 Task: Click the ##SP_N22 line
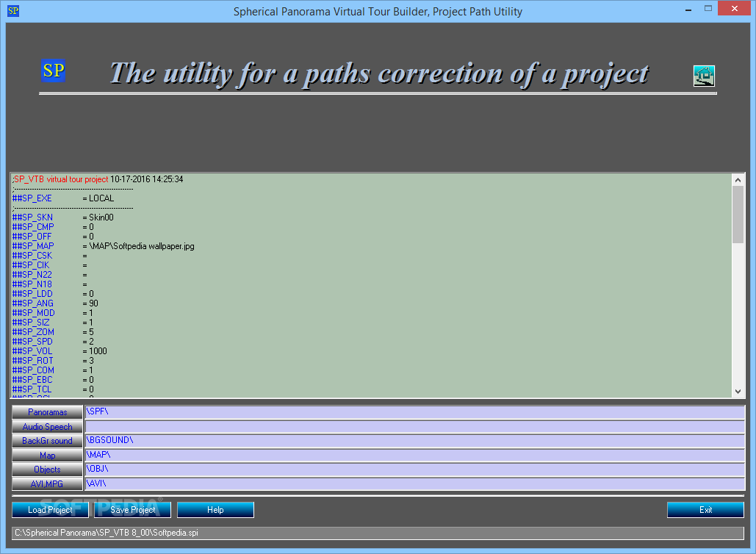50,275
